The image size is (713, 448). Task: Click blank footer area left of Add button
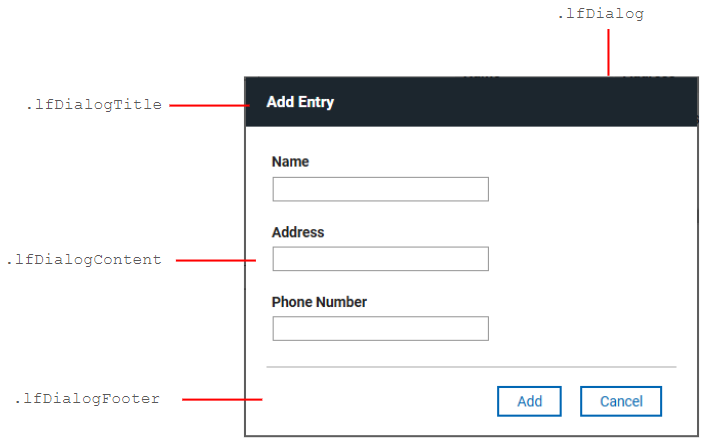click(x=380, y=401)
